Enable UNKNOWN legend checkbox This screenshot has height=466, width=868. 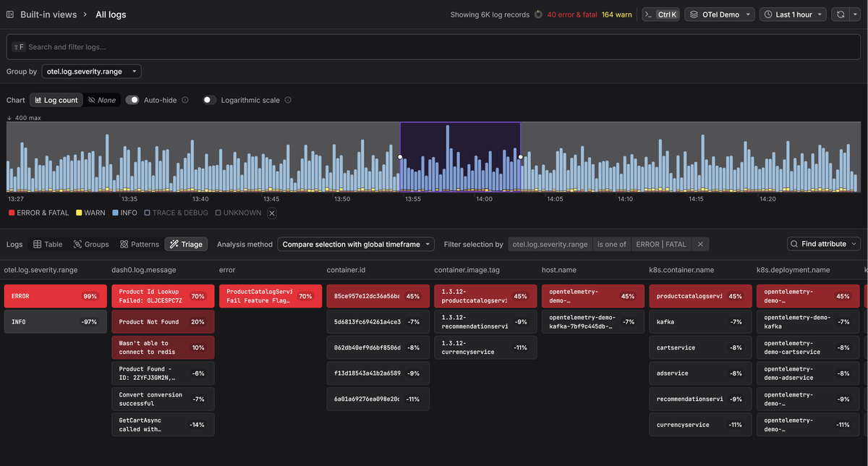click(x=238, y=213)
